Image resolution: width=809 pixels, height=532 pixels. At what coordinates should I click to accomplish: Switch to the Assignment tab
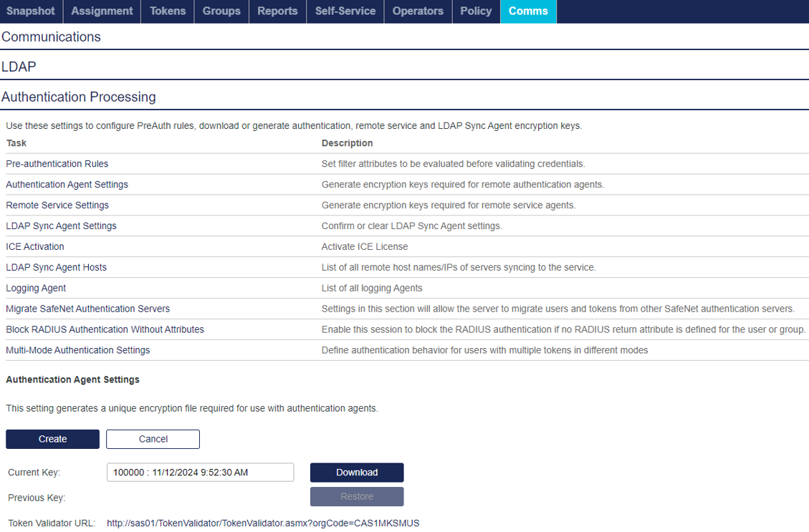tap(102, 11)
